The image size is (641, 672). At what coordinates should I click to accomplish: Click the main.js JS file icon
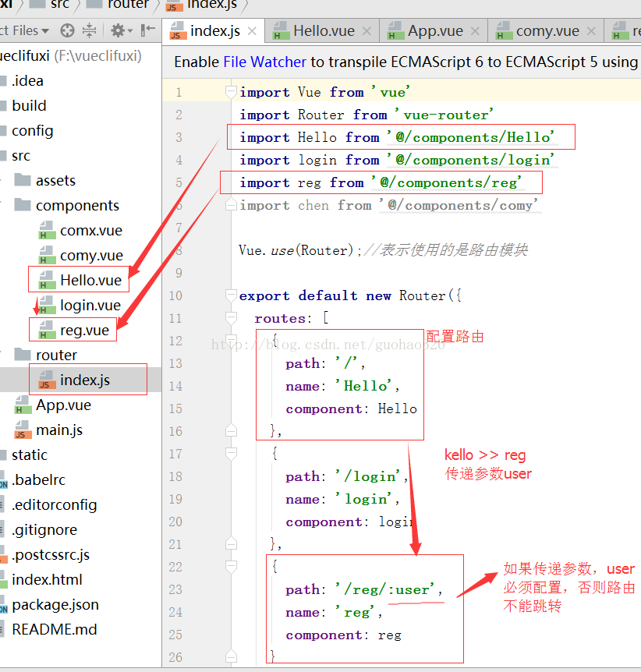coord(23,430)
